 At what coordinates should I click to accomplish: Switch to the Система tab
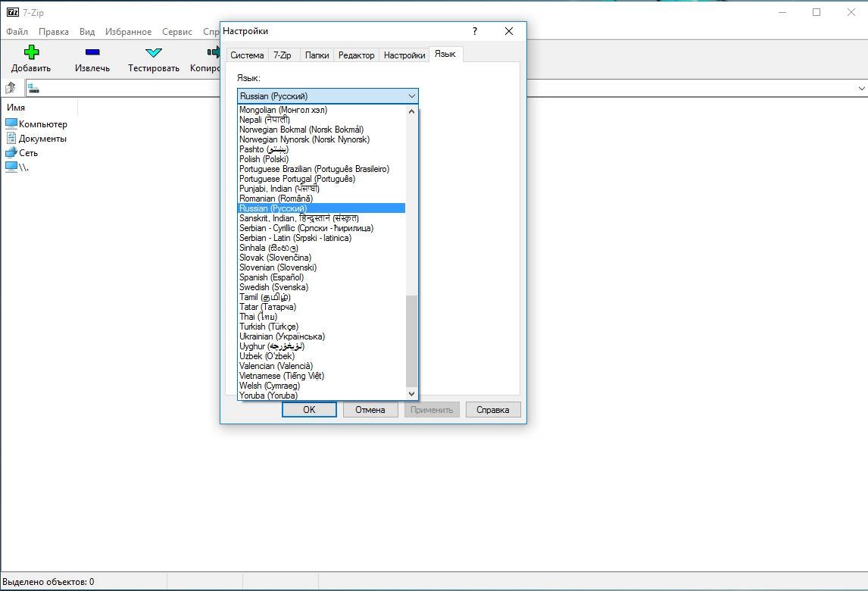(x=247, y=55)
